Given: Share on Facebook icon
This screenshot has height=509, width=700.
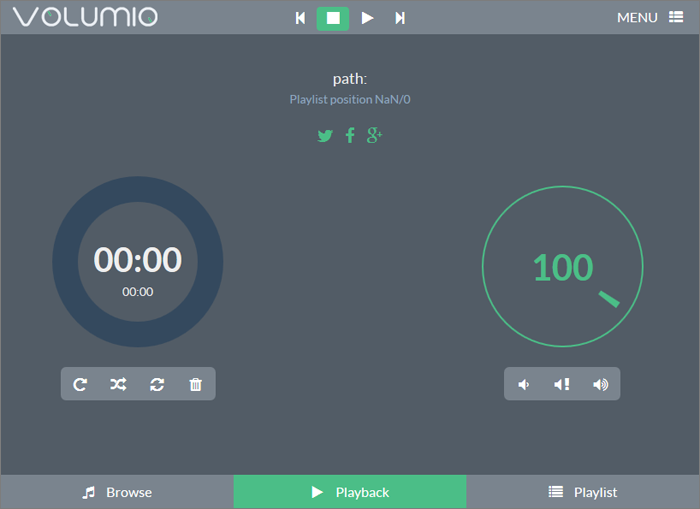Looking at the screenshot, I should coord(350,135).
